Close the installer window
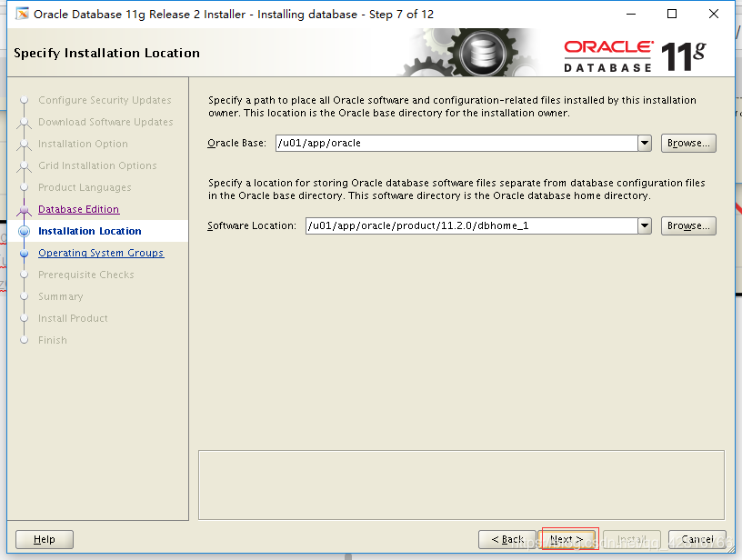This screenshot has height=560, width=742. pyautogui.click(x=714, y=14)
